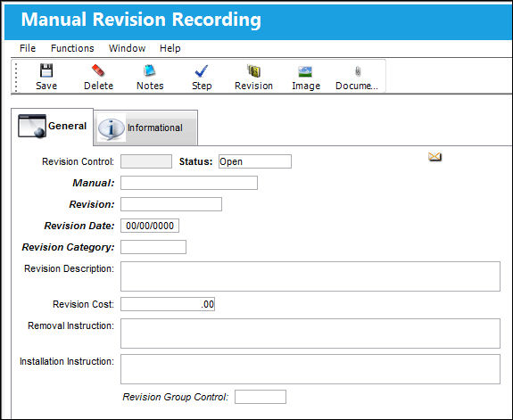Viewport: 513px width, 420px height.
Task: Open the Functions menu
Action: click(x=72, y=48)
